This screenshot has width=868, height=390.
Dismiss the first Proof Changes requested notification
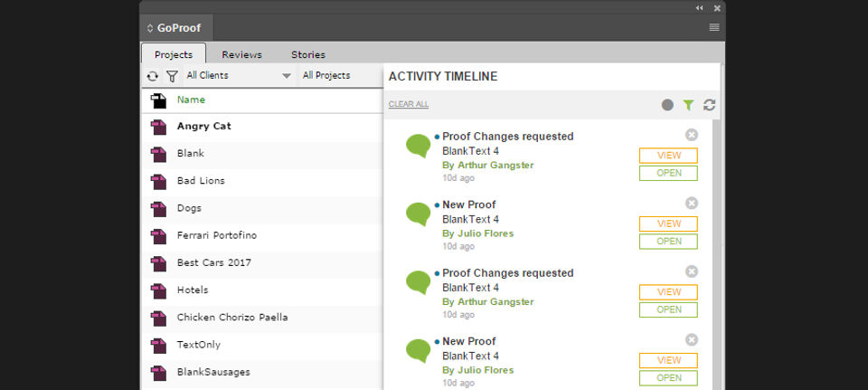(x=692, y=135)
